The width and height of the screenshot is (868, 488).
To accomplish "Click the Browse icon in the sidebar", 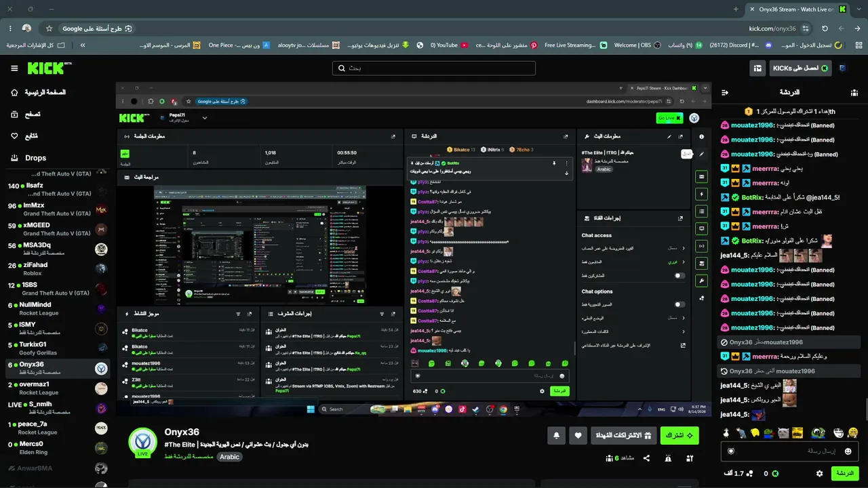I will 14,114.
